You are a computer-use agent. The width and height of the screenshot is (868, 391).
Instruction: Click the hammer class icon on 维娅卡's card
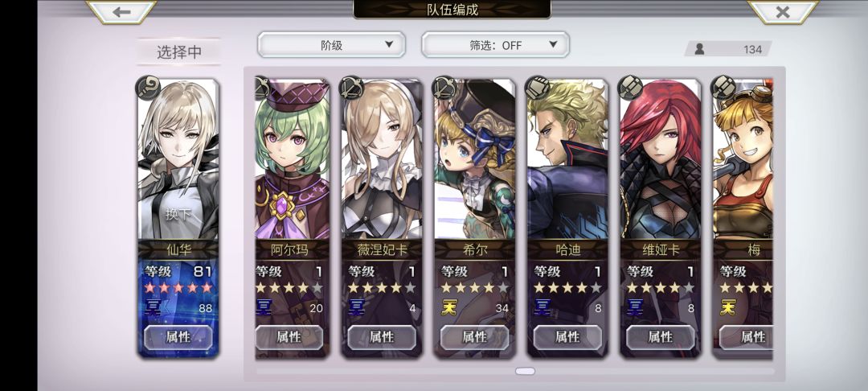[630, 88]
